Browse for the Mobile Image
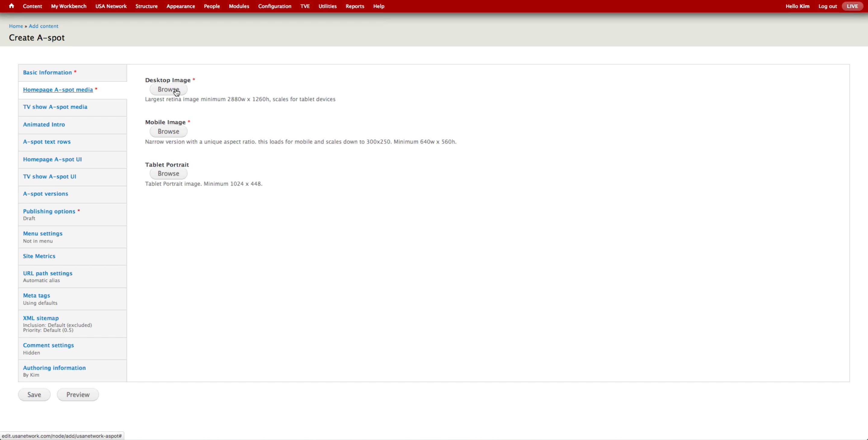 pos(168,131)
